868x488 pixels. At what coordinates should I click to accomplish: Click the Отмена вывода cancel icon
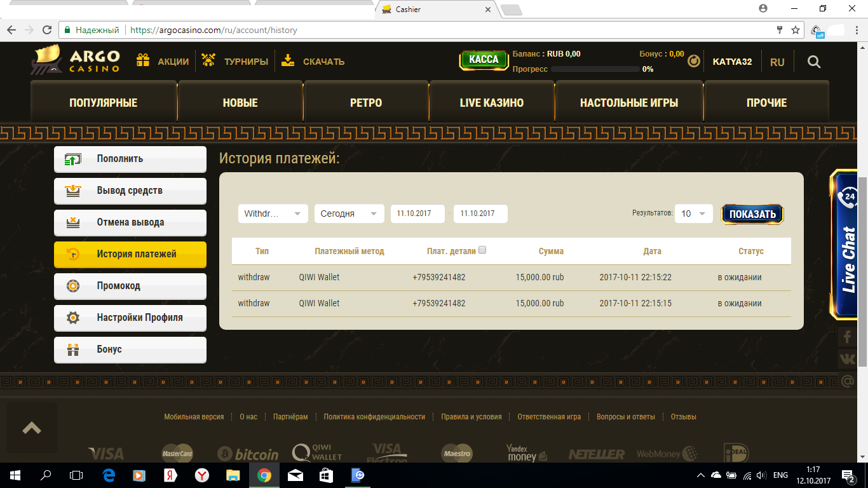(73, 222)
